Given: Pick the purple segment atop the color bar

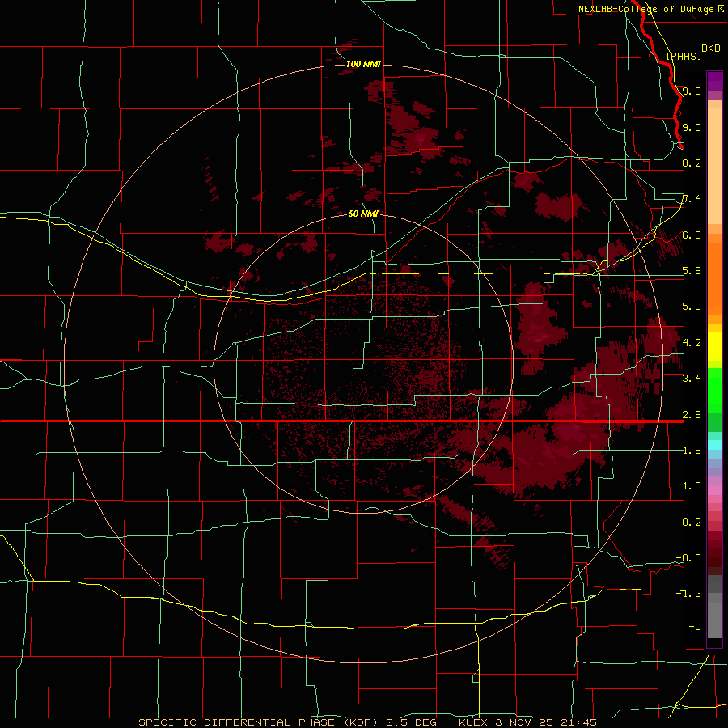Looking at the screenshot, I should 714,81.
